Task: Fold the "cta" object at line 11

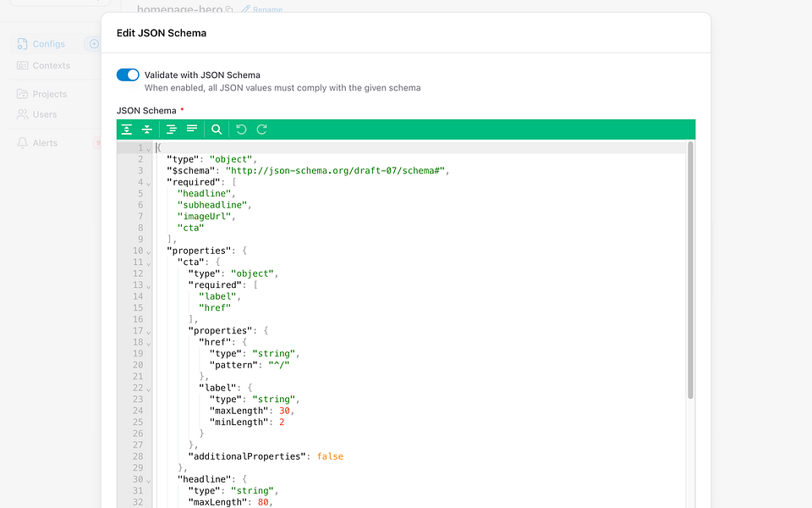Action: click(149, 262)
